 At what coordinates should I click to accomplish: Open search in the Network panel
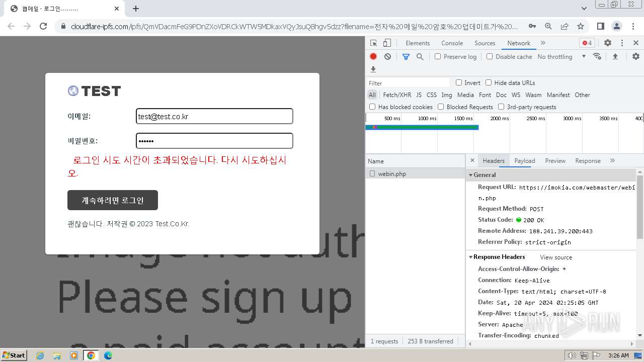coord(420,57)
